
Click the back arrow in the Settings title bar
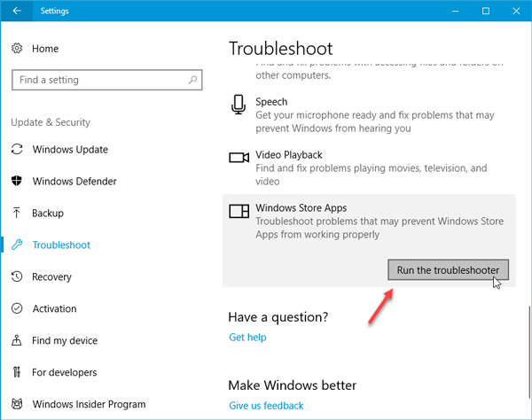coord(17,11)
